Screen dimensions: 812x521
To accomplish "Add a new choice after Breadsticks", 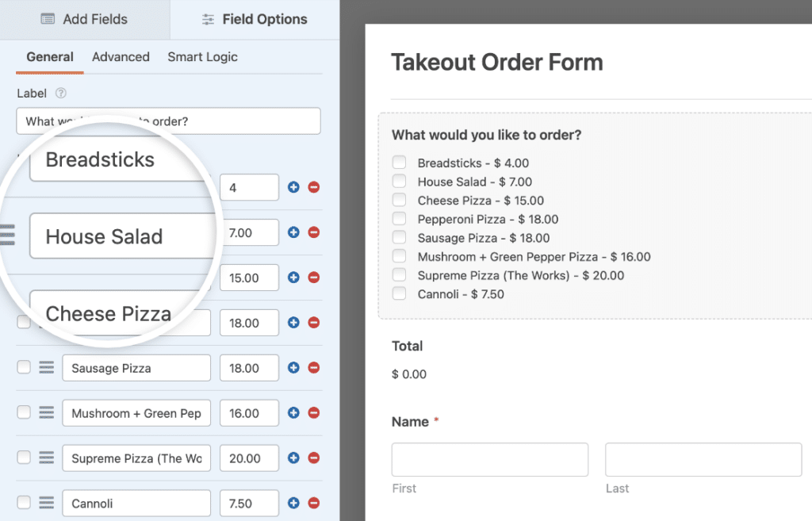I will point(293,187).
